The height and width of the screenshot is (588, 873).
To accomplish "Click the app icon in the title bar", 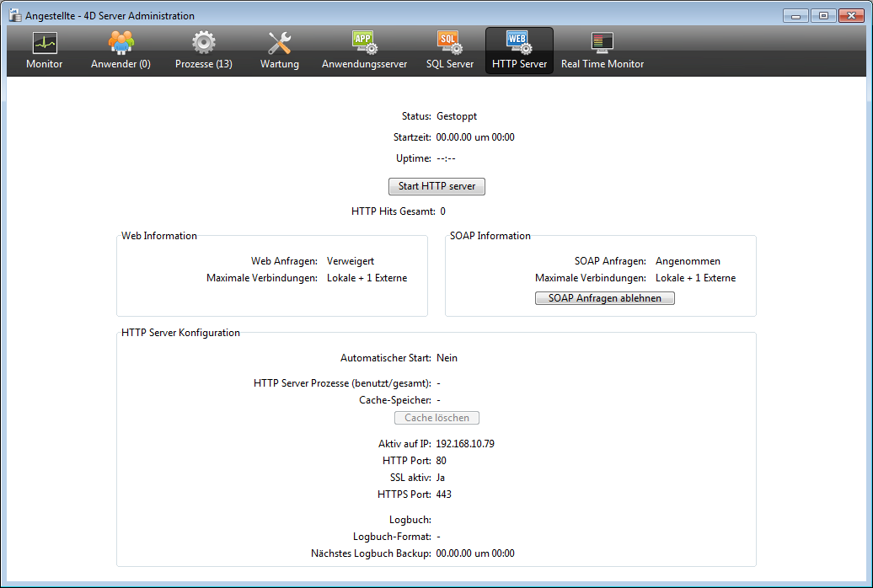I will (14, 15).
